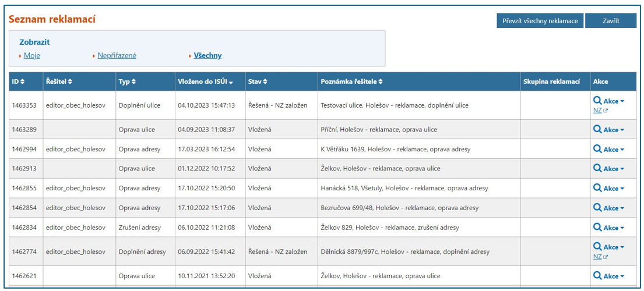The image size is (644, 291).
Task: Switch filter to Nepřiřazené
Action: [x=117, y=56]
